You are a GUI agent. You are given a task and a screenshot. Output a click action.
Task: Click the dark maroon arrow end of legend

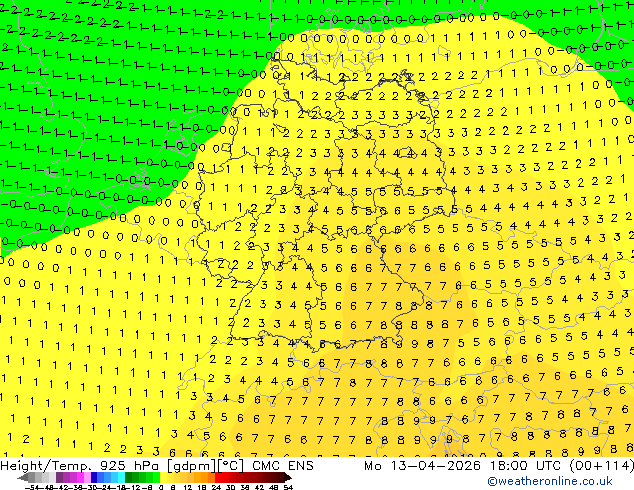[x=288, y=477]
